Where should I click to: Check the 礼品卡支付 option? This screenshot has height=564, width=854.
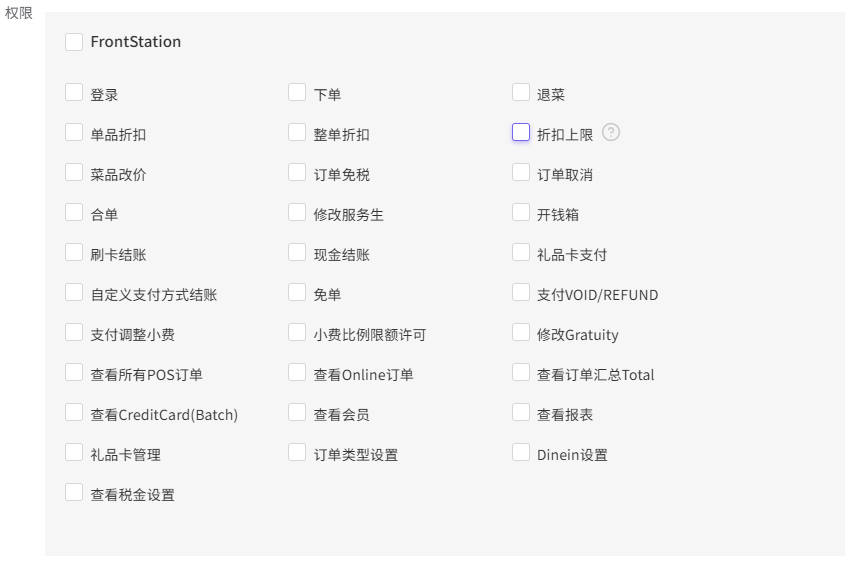tap(521, 253)
